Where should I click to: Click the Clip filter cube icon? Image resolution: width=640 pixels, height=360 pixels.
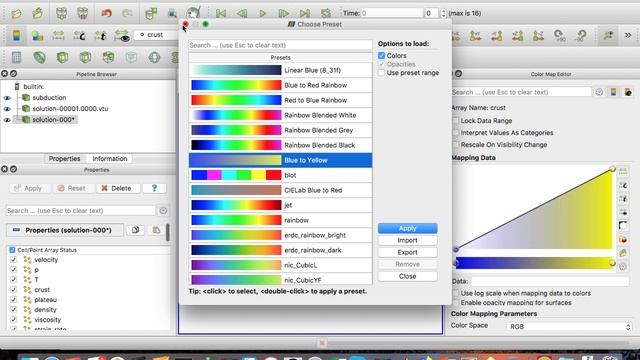click(x=62, y=58)
